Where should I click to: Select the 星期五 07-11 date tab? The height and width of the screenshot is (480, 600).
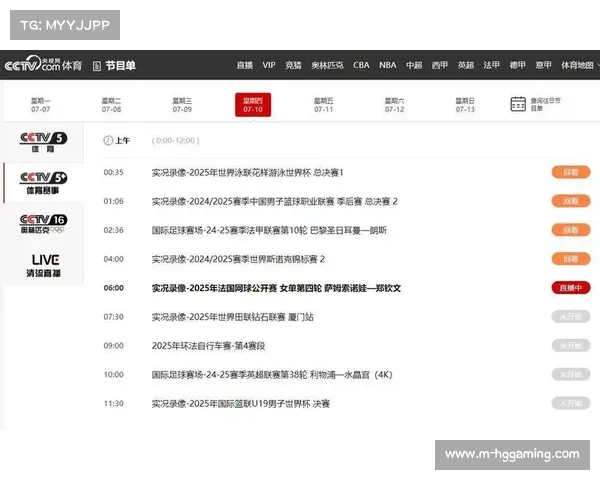[324, 105]
